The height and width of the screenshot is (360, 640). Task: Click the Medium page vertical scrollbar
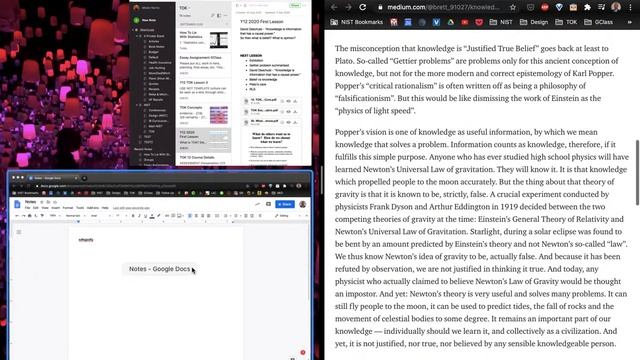(637, 172)
